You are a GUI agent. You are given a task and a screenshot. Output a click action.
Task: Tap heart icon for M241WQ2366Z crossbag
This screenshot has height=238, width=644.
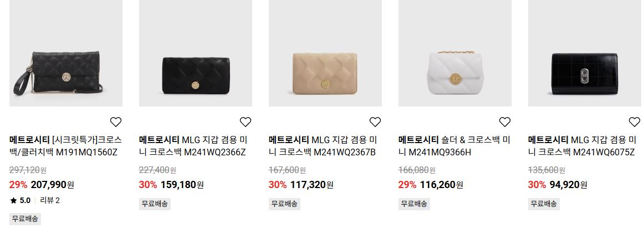click(x=246, y=121)
